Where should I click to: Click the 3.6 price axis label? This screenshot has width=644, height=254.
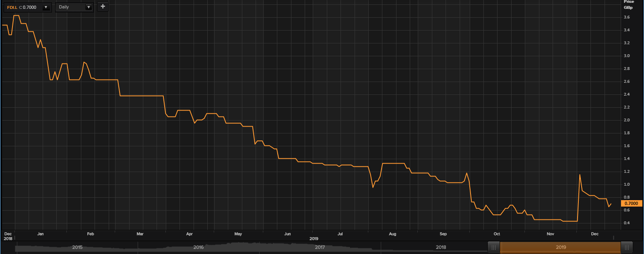[x=627, y=17]
